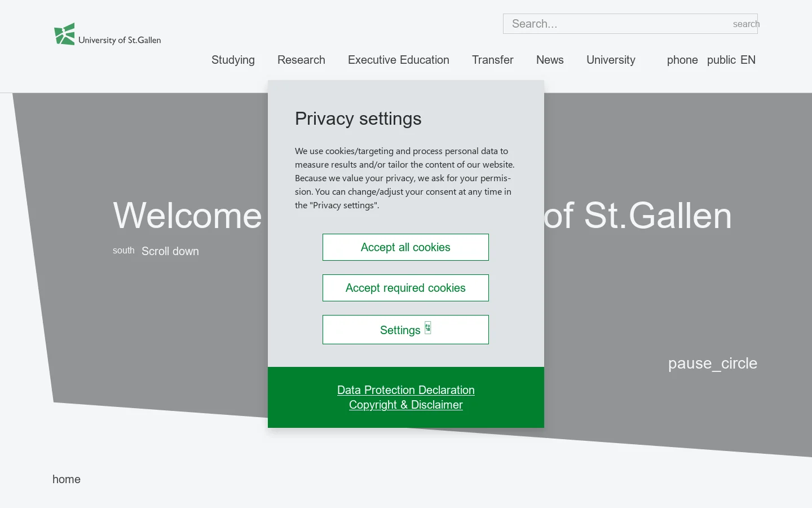
Task: Click the phone contact icon
Action: 682,60
